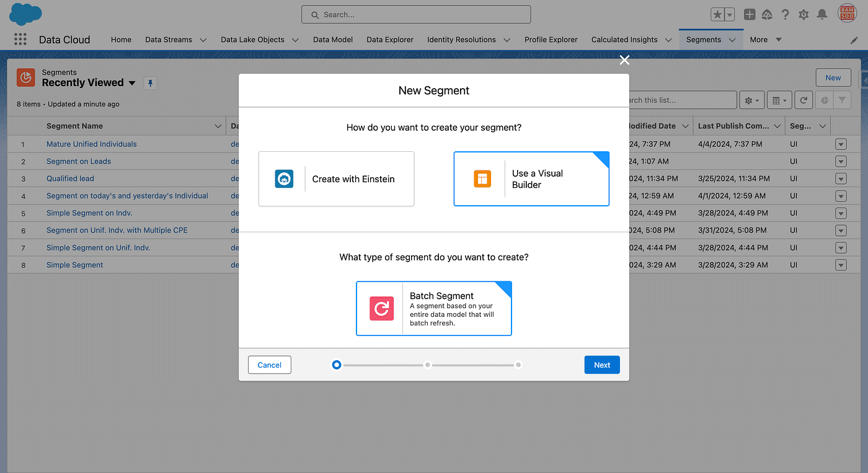This screenshot has height=473, width=868.
Task: Open the App Launcher grid icon
Action: [20, 40]
